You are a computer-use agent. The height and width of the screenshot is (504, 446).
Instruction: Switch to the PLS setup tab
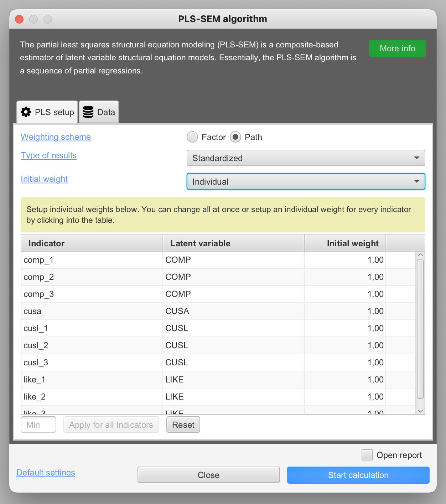(x=47, y=112)
